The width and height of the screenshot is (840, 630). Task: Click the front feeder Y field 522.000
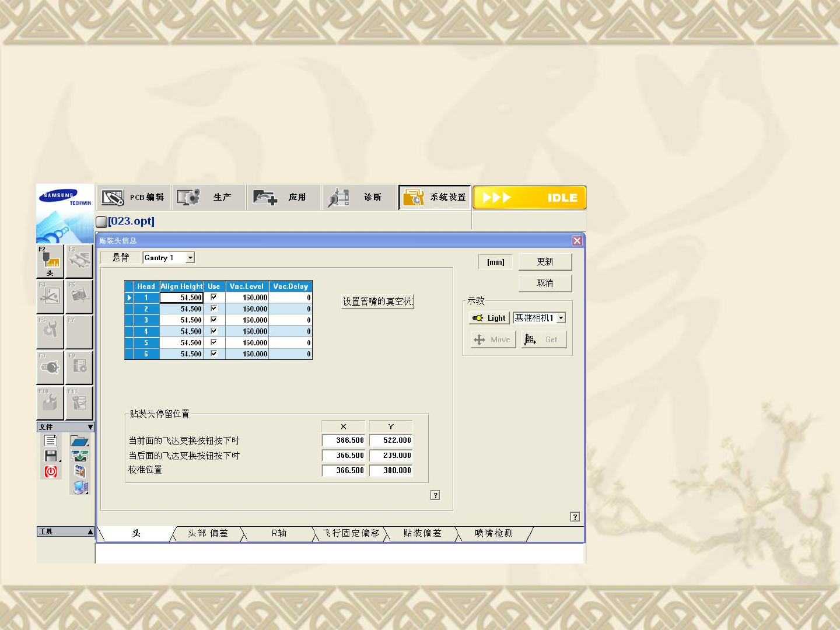coord(391,441)
